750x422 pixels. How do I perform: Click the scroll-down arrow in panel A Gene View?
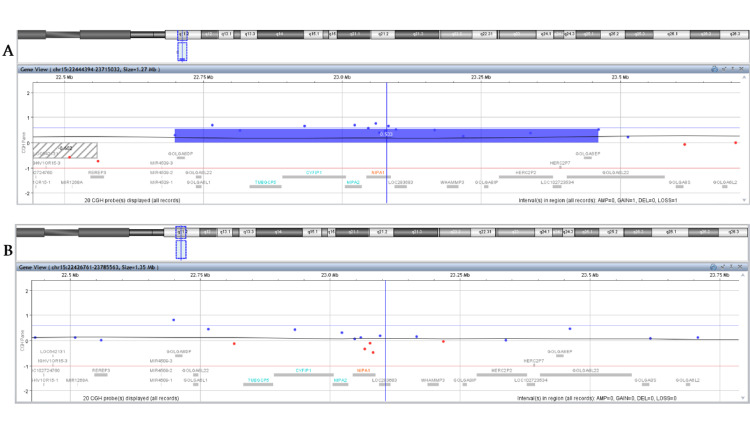(x=744, y=200)
